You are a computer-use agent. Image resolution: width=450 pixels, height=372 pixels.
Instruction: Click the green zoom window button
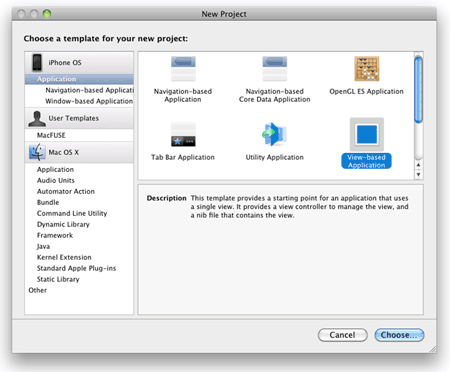(x=47, y=14)
